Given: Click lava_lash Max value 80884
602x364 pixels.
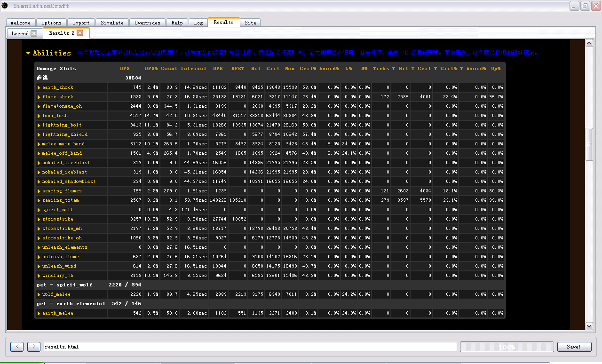Looking at the screenshot, I should [x=290, y=116].
